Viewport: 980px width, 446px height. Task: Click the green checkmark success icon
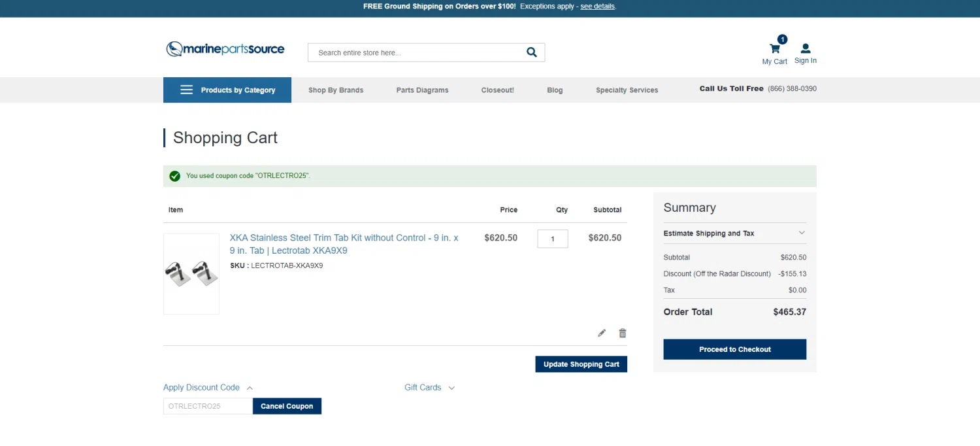(x=175, y=176)
